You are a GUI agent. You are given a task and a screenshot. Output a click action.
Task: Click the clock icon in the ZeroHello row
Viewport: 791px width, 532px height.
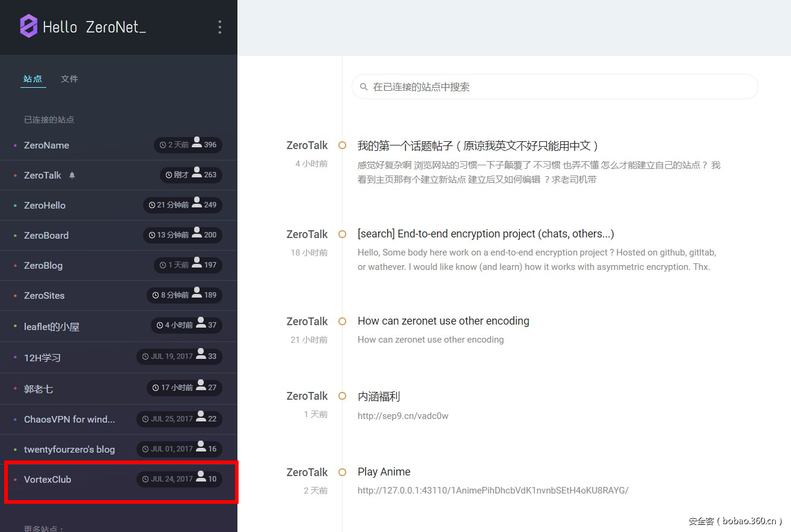click(x=152, y=205)
